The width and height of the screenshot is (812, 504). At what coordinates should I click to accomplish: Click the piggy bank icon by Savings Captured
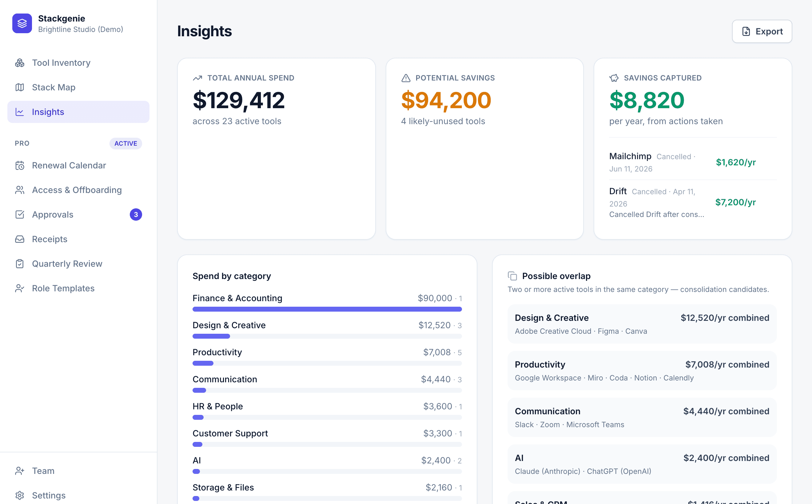(614, 78)
